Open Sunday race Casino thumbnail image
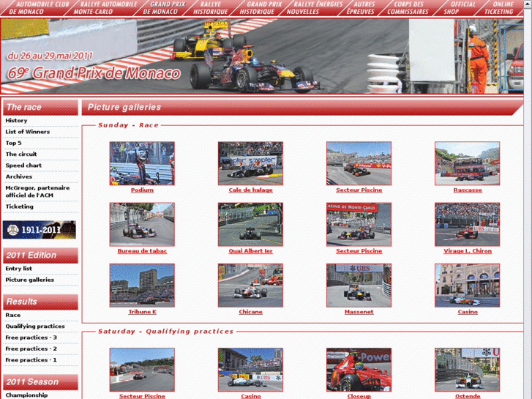The image size is (532, 399). [467, 286]
